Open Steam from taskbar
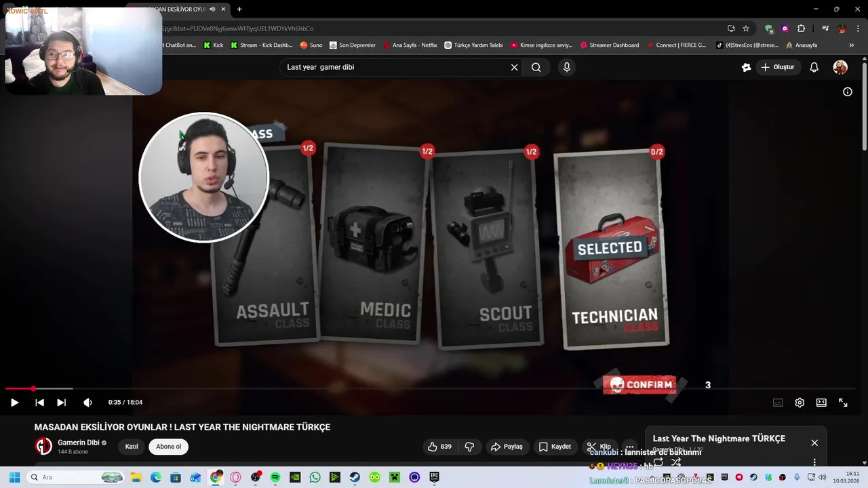The width and height of the screenshot is (868, 488). [355, 478]
